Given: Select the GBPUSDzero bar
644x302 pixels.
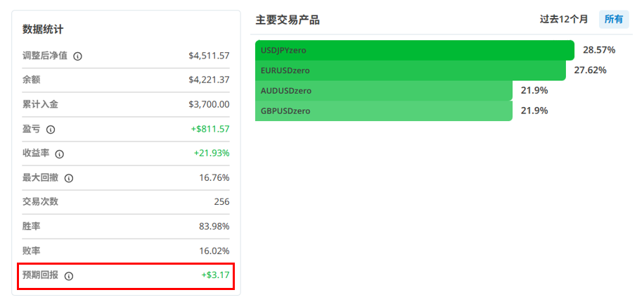Looking at the screenshot, I should coord(383,111).
